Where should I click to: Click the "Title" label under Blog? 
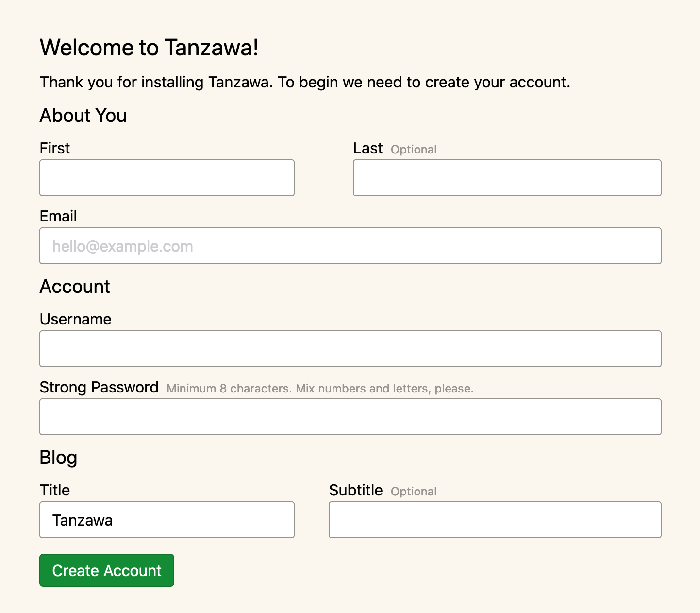point(55,490)
